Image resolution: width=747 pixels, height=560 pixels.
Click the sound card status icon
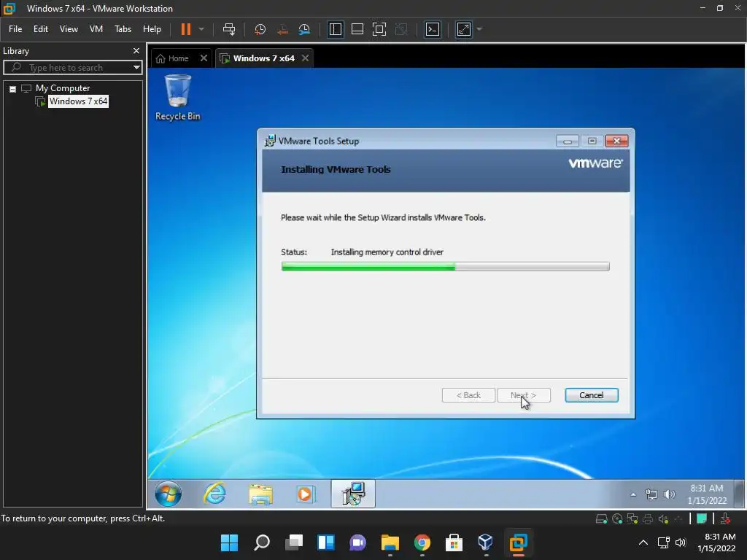click(x=663, y=518)
